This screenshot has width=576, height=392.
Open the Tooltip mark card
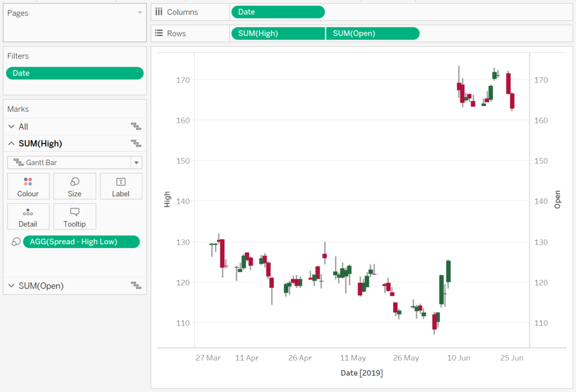tap(75, 217)
